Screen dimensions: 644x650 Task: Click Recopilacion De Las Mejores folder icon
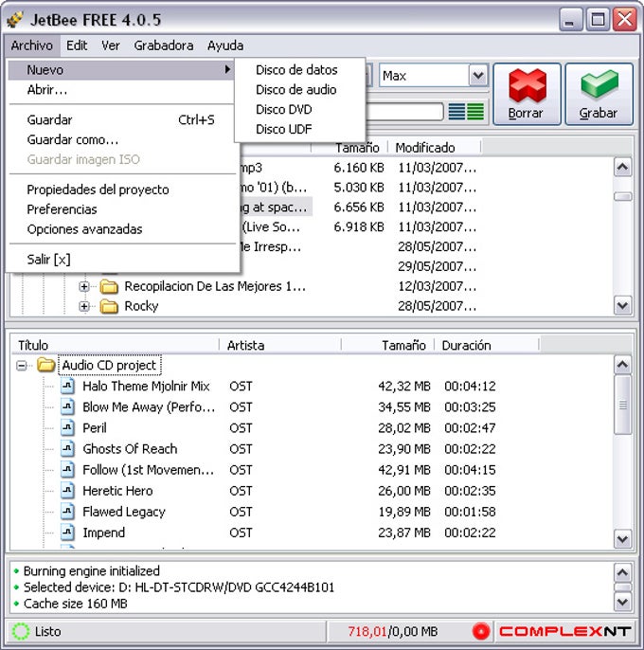click(x=109, y=286)
